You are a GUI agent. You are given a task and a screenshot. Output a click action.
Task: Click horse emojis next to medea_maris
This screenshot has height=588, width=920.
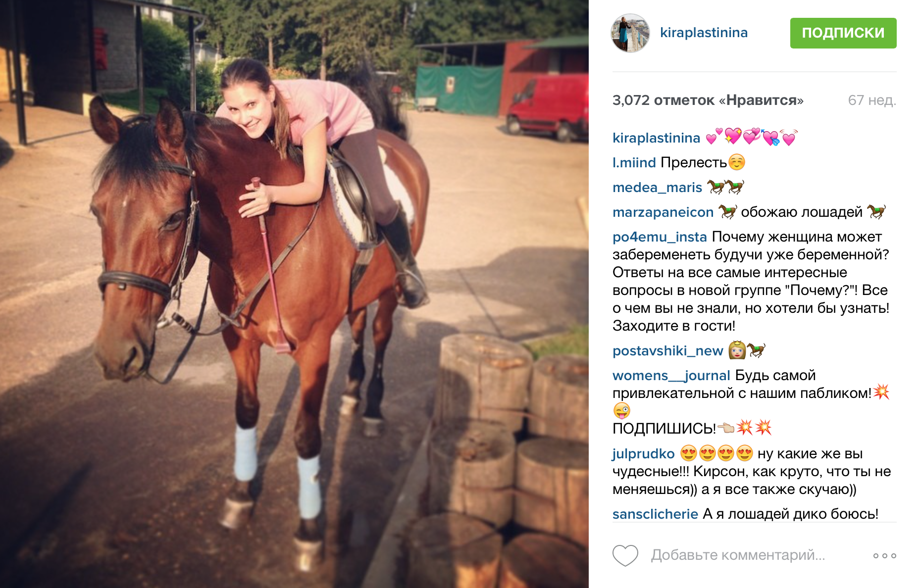tap(725, 187)
